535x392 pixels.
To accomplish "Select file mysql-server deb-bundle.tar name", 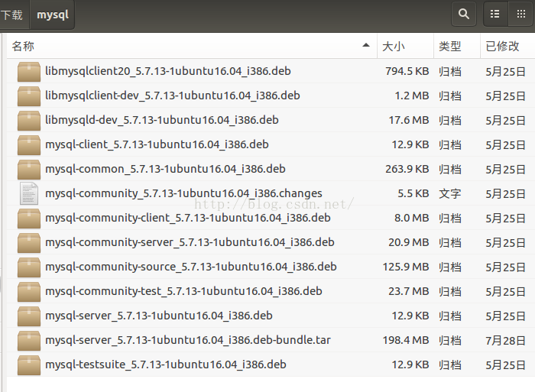I will point(188,340).
